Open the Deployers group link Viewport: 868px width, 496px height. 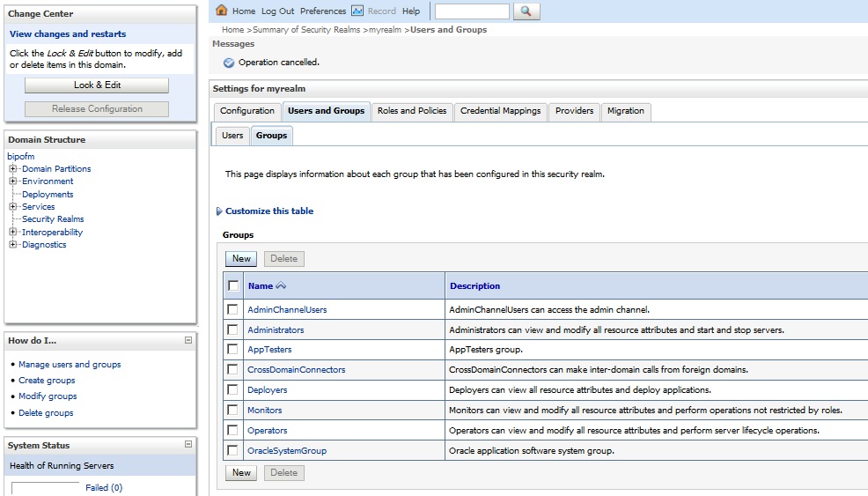click(268, 390)
